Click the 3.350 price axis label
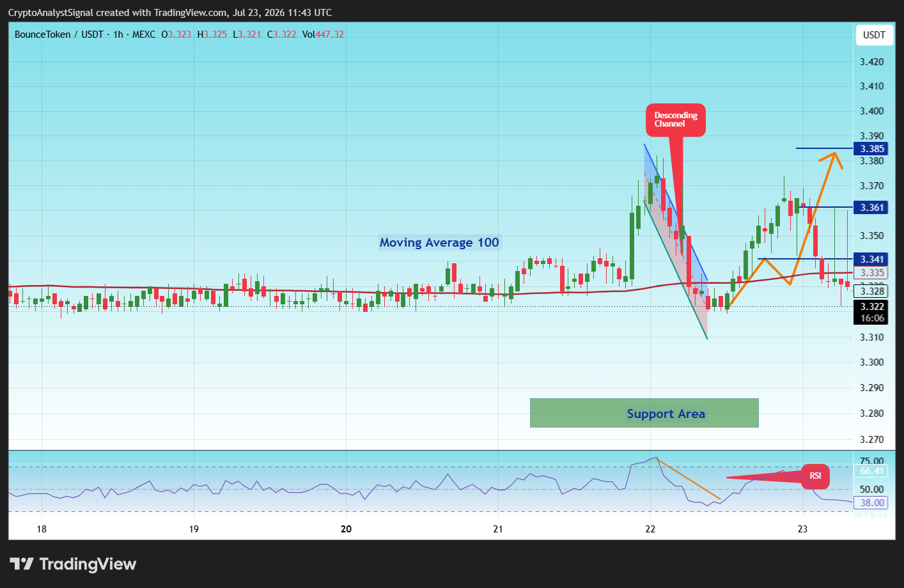The height and width of the screenshot is (588, 904). point(872,236)
